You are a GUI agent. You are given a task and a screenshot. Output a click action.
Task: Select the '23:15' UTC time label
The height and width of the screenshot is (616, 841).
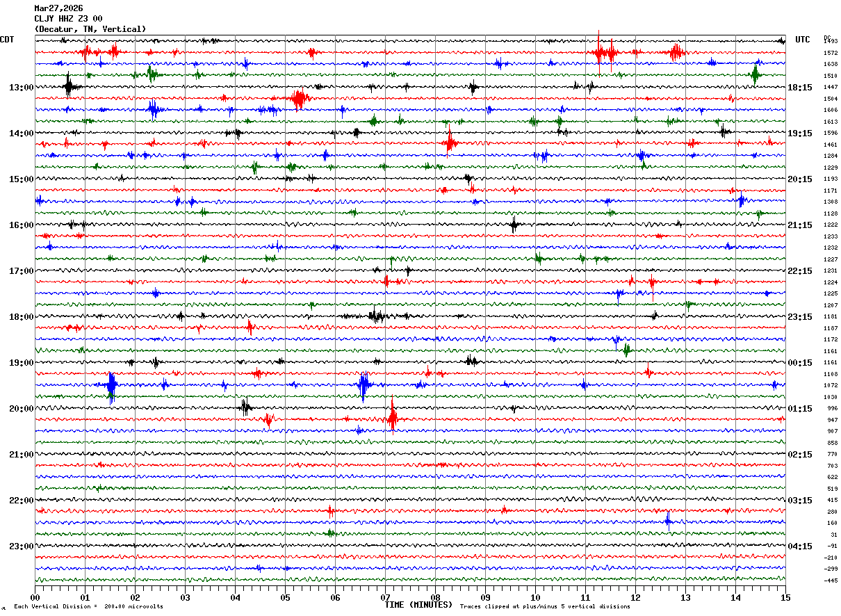[x=800, y=317]
